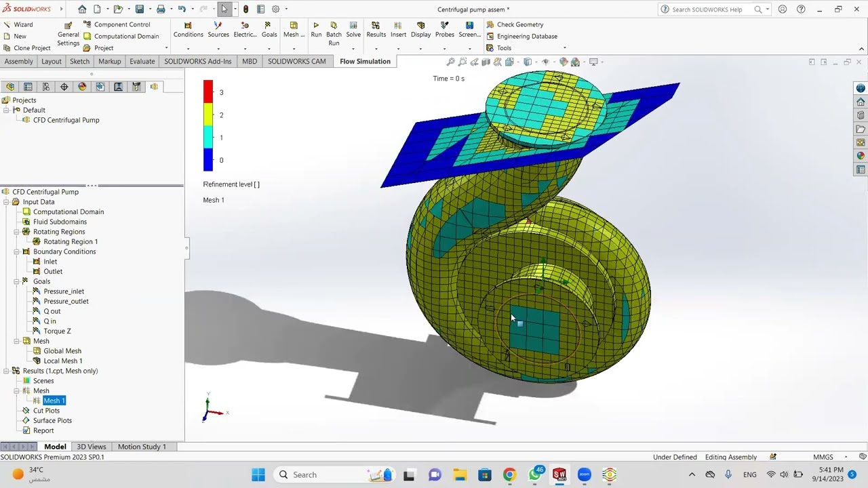
Task: Switch to Motion Study 1 tab
Action: pyautogui.click(x=142, y=447)
